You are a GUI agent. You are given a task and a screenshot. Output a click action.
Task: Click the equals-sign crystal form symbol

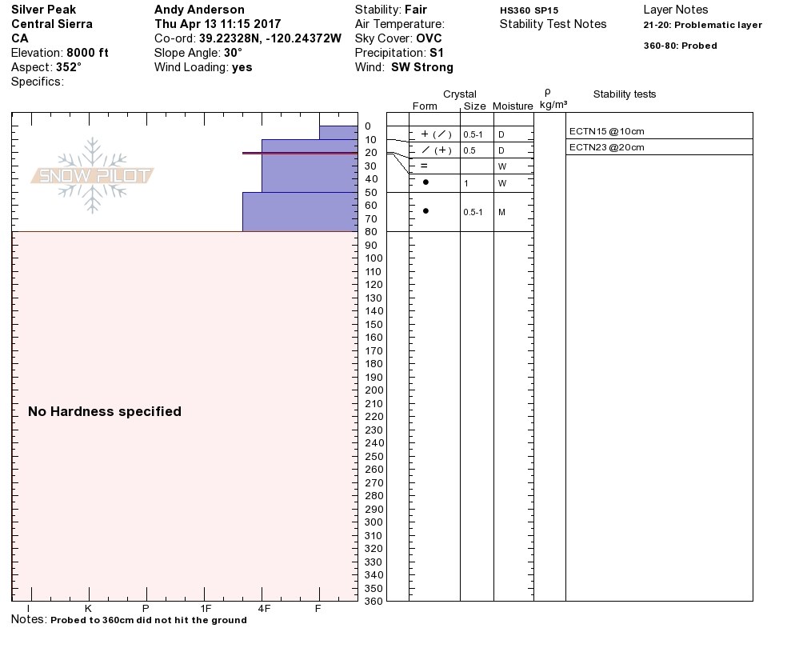425,166
